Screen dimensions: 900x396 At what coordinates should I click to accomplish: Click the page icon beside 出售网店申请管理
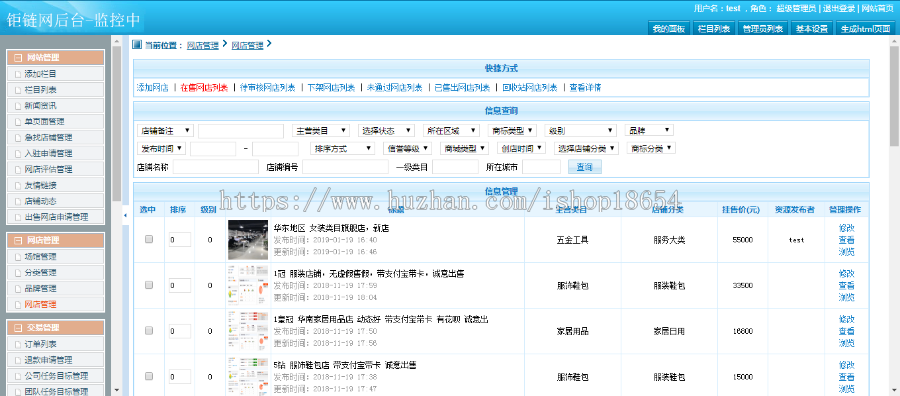click(18, 217)
